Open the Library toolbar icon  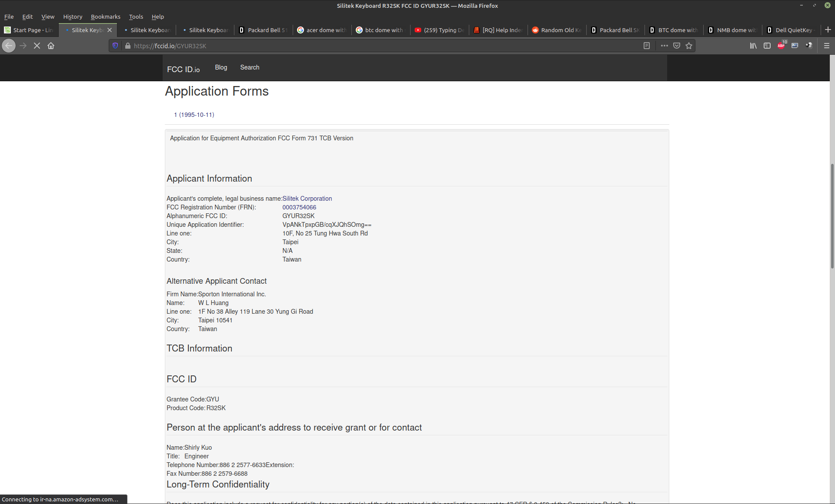click(753, 45)
